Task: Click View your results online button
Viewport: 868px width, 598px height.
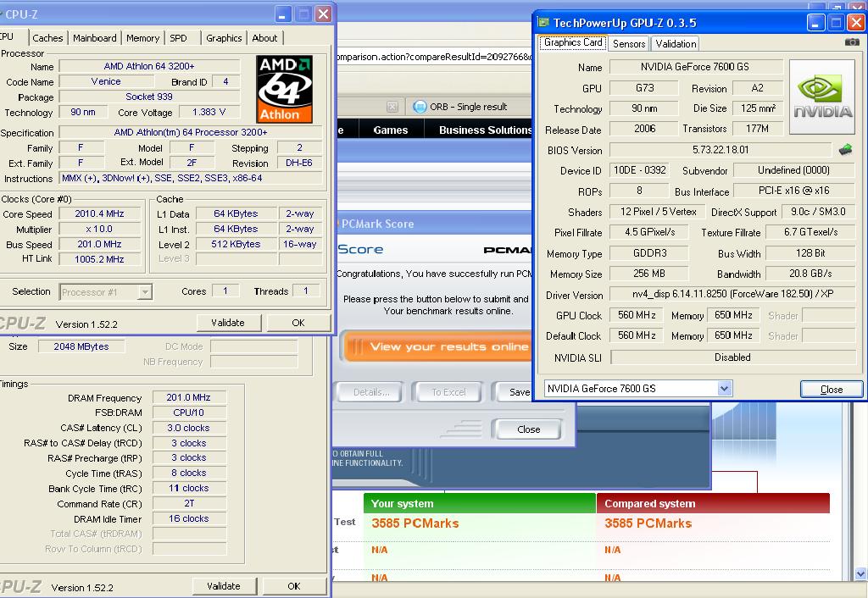Action: point(437,346)
